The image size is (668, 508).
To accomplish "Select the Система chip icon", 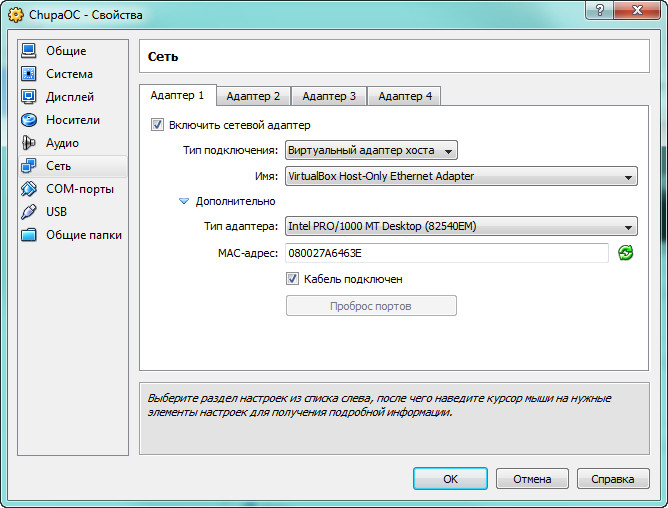I will [29, 74].
